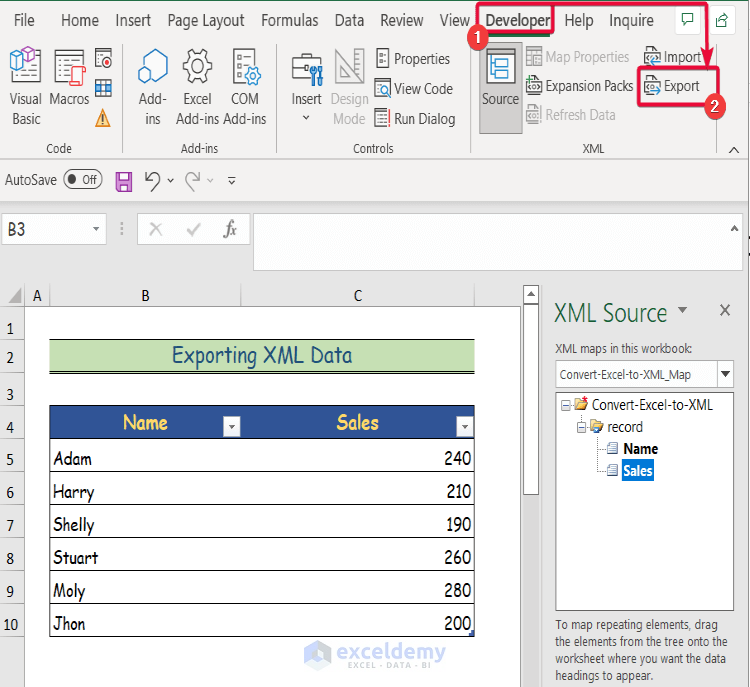Open COM Add-ins dialog
Viewport: 750px width, 687px height.
[x=245, y=87]
